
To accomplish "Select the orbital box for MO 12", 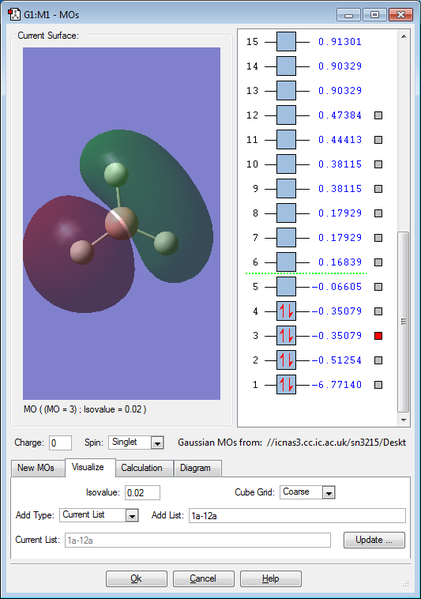I will point(286,115).
